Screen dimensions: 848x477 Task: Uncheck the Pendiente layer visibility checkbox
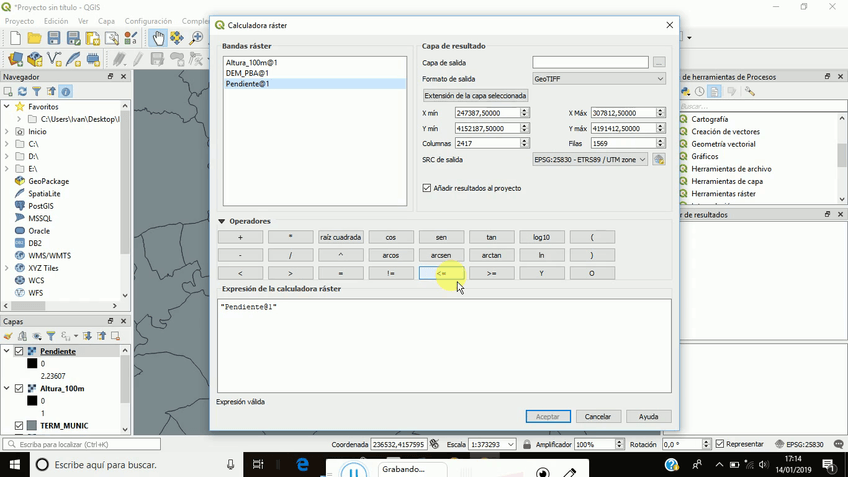(x=19, y=352)
